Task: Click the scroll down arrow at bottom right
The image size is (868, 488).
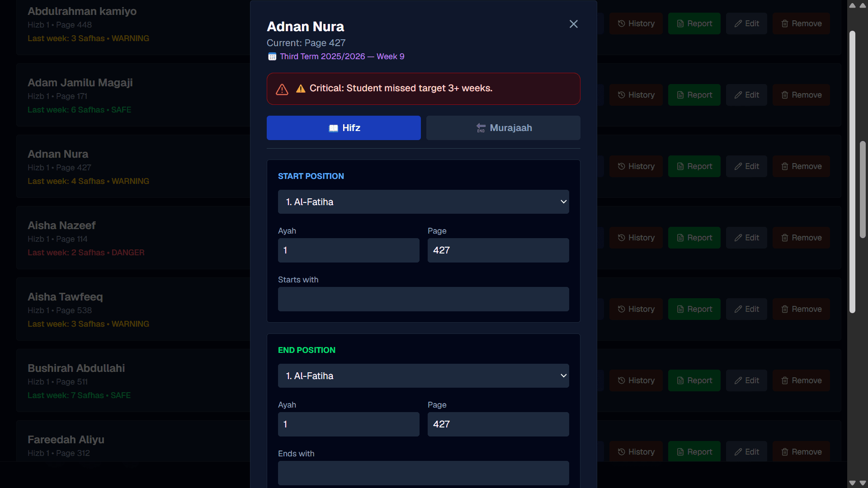Action: coord(863,483)
